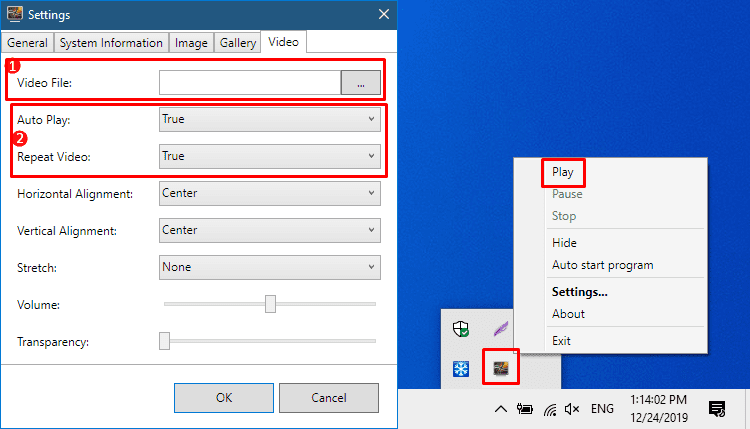The image size is (750, 429).
Task: Click the Volume slider handle
Action: [270, 304]
